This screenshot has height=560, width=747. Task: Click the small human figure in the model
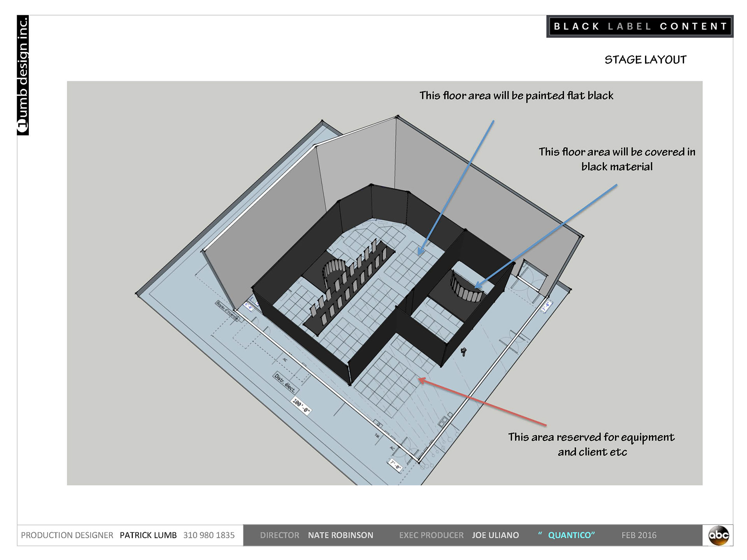point(463,352)
